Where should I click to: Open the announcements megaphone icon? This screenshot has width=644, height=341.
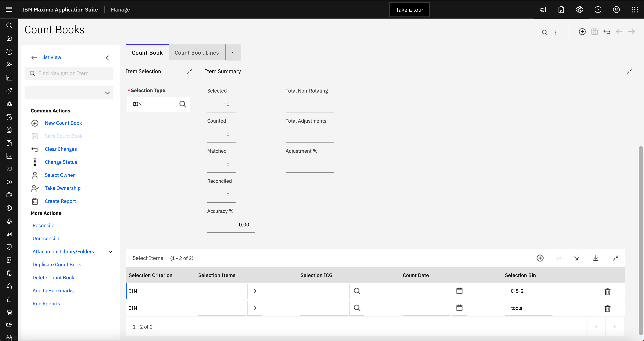click(543, 10)
